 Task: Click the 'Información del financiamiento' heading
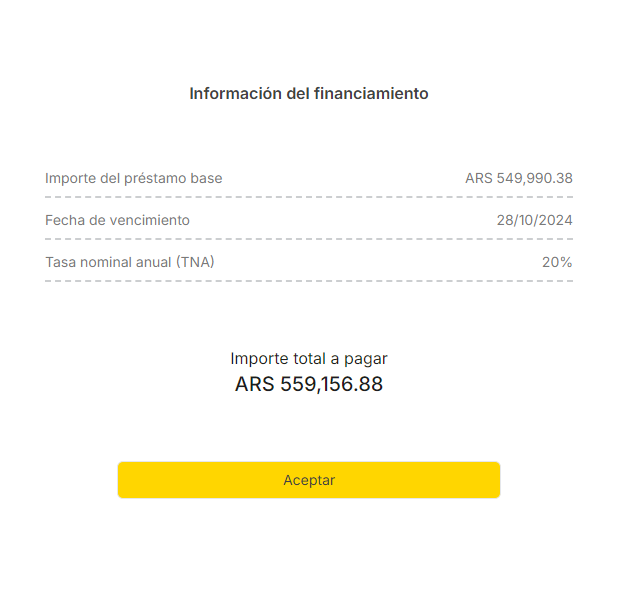pos(309,94)
